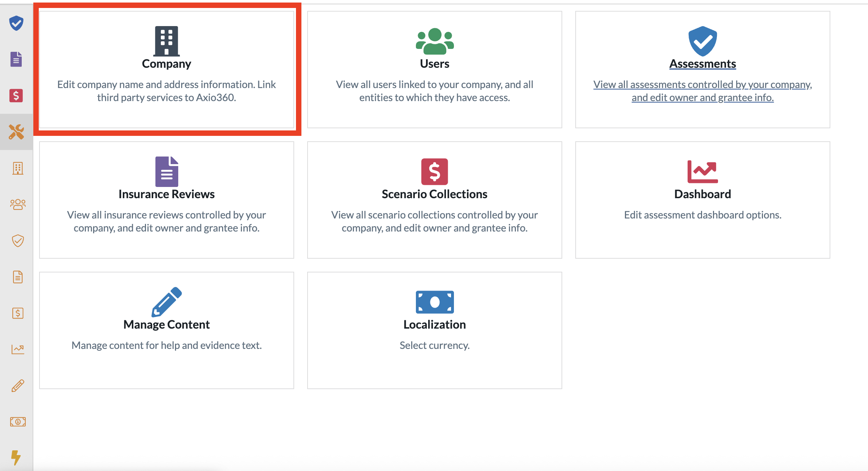Open Manage Content title
This screenshot has height=471, width=868.
pyautogui.click(x=167, y=325)
